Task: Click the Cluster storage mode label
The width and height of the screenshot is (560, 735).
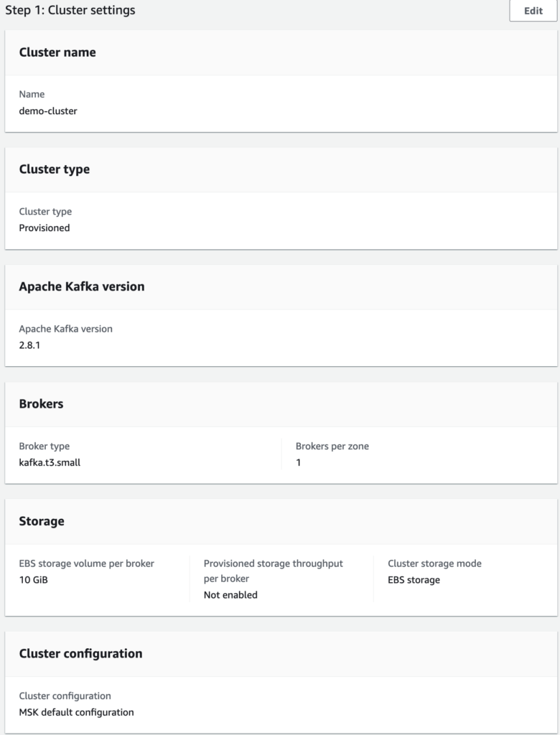Action: pyautogui.click(x=434, y=563)
